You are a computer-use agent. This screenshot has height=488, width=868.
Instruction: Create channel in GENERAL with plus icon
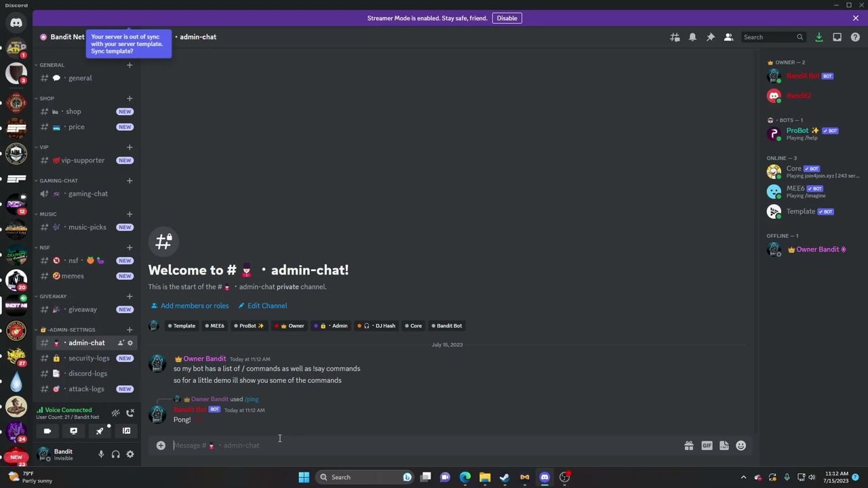(x=130, y=65)
